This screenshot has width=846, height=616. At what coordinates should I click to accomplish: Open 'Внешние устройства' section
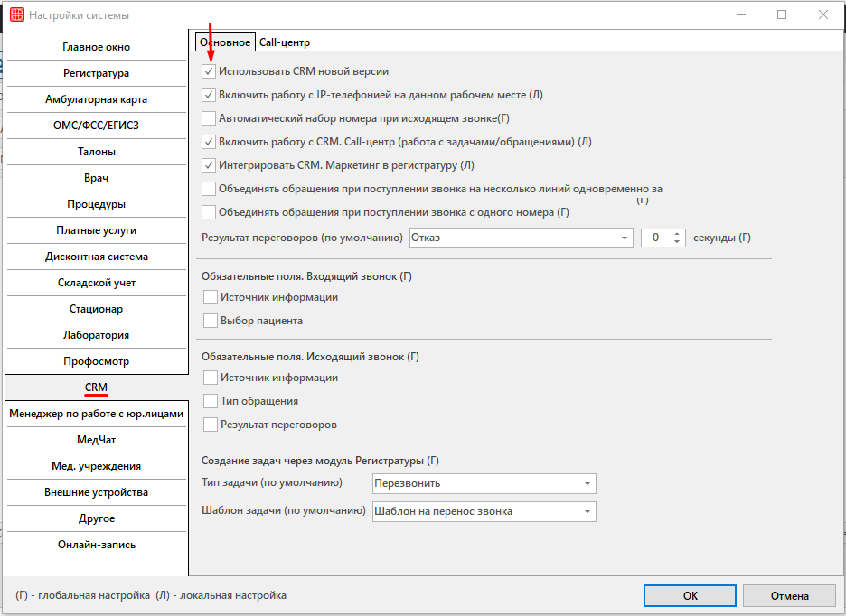pyautogui.click(x=97, y=492)
